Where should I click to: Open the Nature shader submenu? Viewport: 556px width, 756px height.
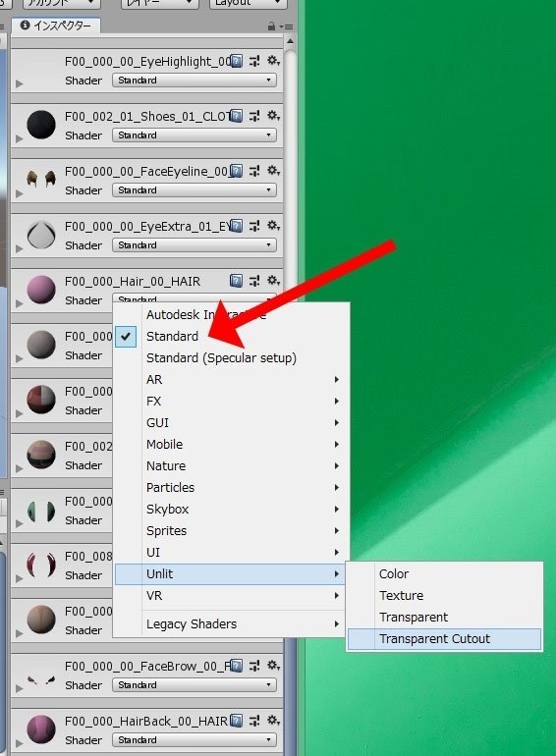tap(230, 466)
